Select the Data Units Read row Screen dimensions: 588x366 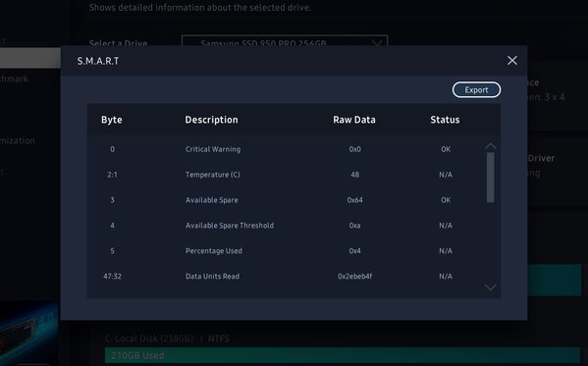(x=285, y=277)
